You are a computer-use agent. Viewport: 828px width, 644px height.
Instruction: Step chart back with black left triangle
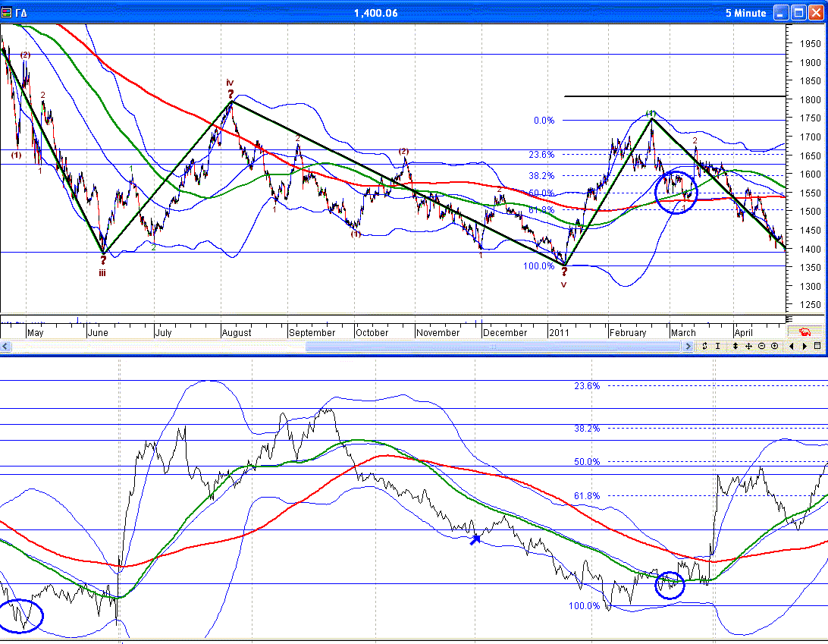pyautogui.click(x=792, y=346)
